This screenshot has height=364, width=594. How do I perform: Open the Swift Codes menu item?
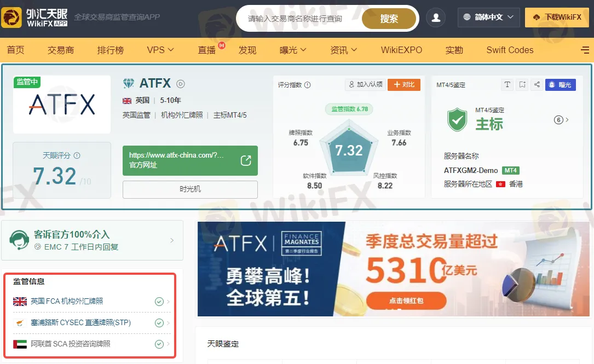pyautogui.click(x=510, y=50)
